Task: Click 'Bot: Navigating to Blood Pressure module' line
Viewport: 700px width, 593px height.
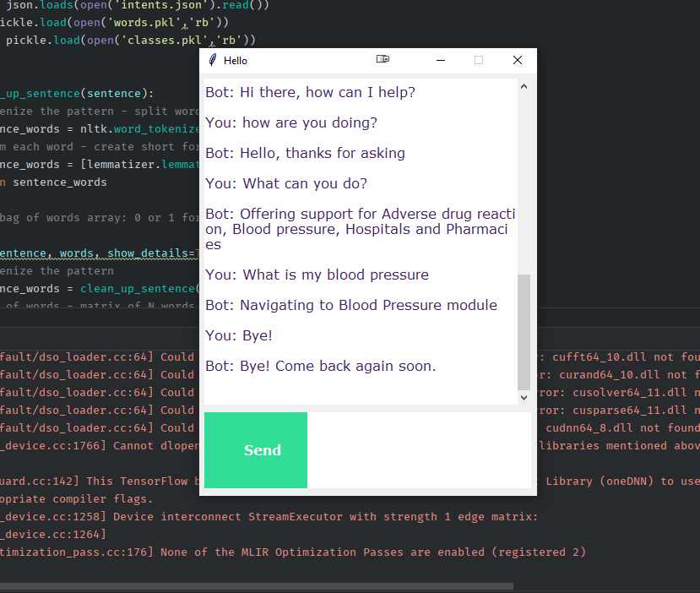Action: pyautogui.click(x=351, y=305)
